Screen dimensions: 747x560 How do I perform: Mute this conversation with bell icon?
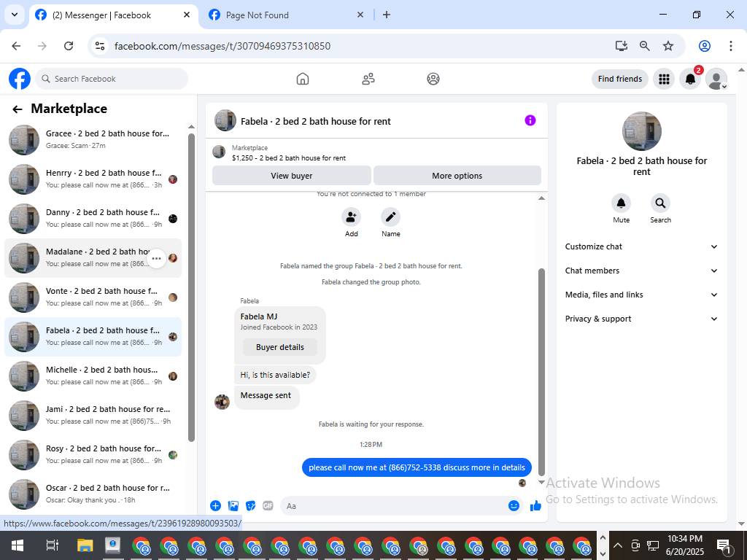[x=622, y=203]
